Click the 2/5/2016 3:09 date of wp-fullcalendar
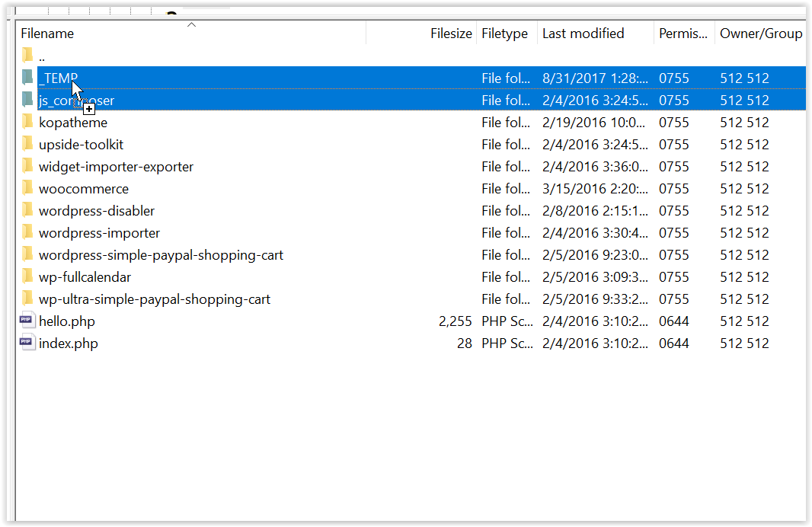 pos(595,277)
